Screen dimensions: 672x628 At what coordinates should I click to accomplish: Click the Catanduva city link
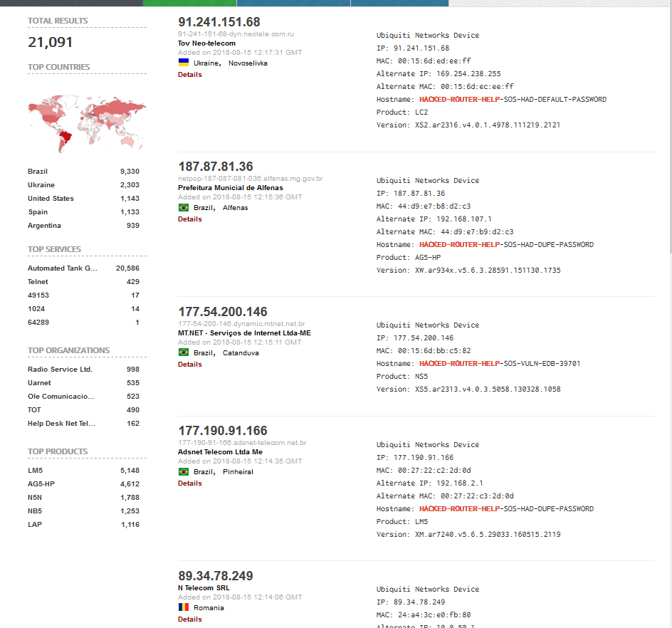coord(241,352)
